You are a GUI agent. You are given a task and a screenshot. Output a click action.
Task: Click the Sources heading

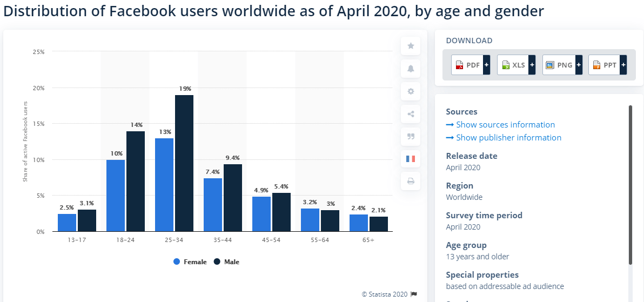pos(461,112)
